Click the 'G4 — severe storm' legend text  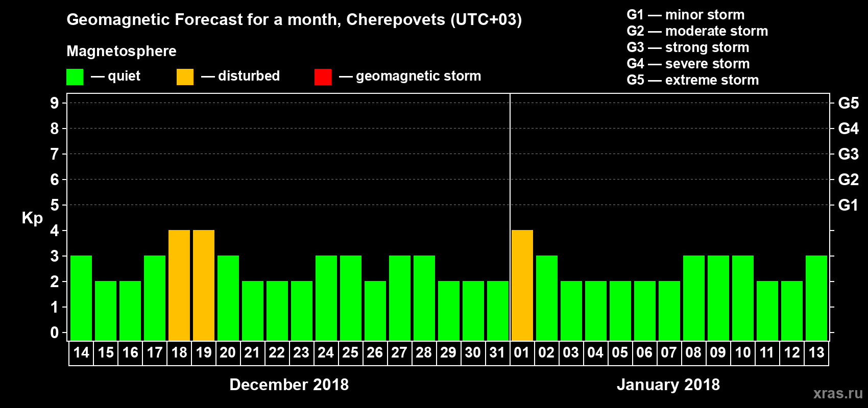(x=688, y=64)
